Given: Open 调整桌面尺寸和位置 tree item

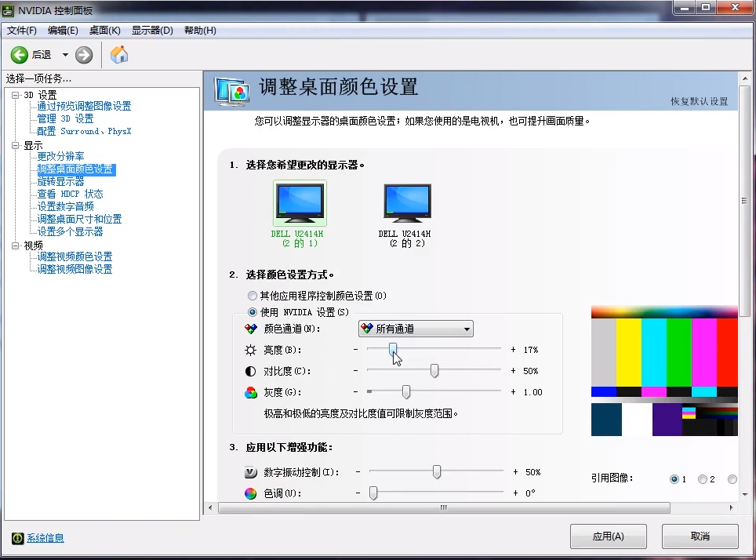Looking at the screenshot, I should [79, 219].
